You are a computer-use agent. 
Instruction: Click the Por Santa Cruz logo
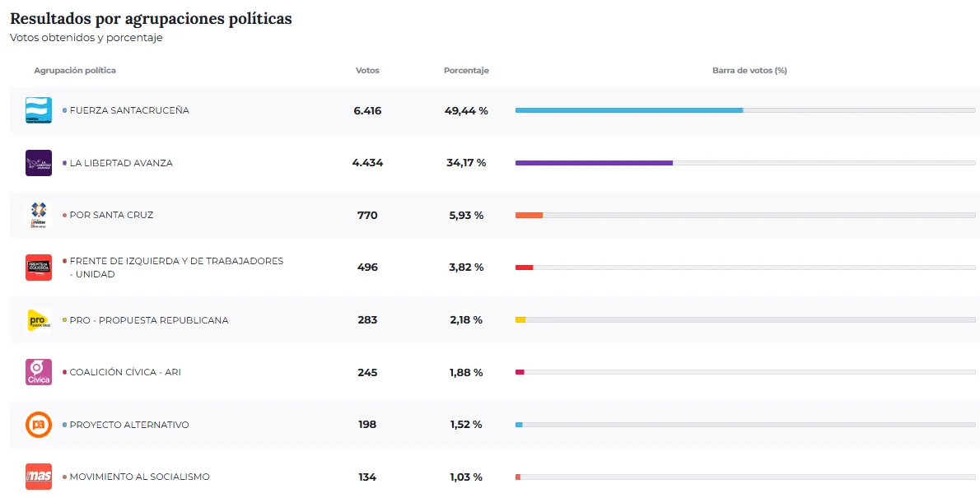tap(39, 215)
